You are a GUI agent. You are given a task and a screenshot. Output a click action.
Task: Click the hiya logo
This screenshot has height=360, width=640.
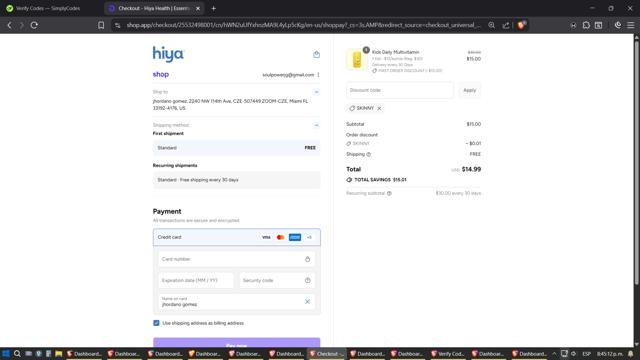(x=168, y=54)
